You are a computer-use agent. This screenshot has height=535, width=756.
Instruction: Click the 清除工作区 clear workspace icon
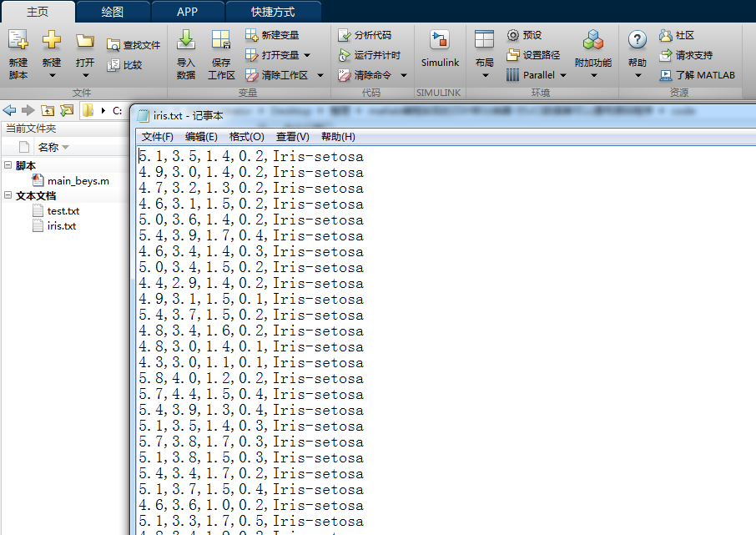pyautogui.click(x=252, y=75)
